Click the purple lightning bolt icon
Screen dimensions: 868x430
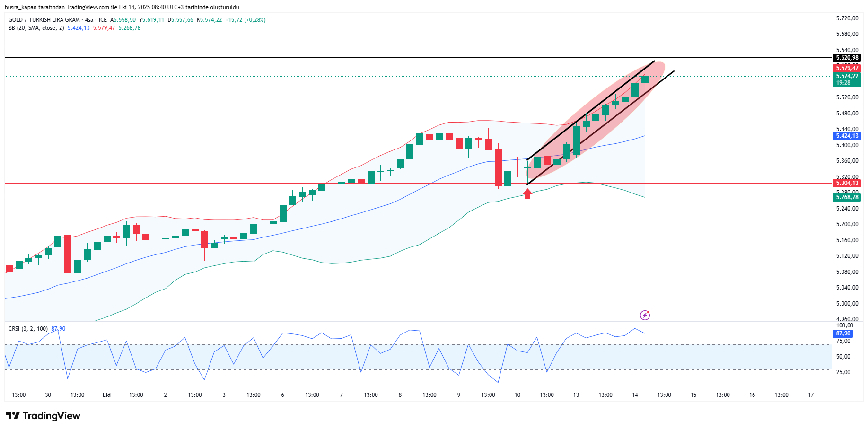point(645,315)
